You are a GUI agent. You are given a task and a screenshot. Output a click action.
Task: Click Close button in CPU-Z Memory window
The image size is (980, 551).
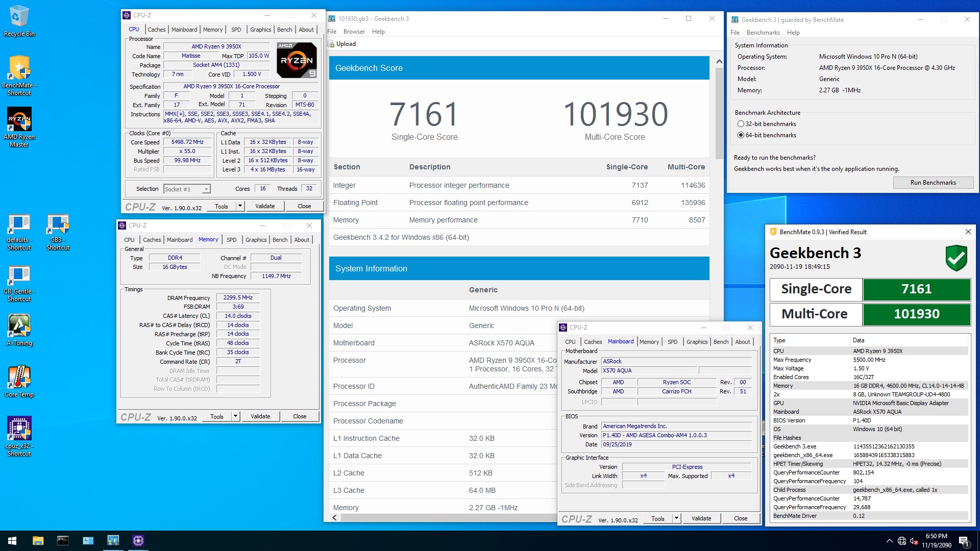point(300,416)
